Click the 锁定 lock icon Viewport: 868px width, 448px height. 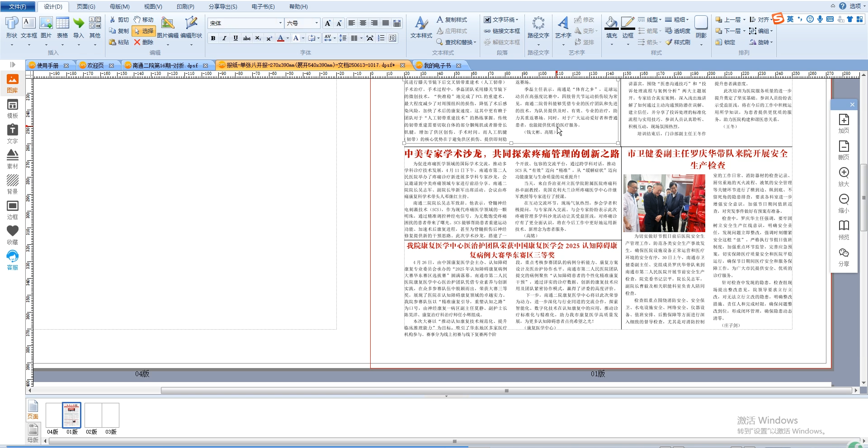tap(725, 42)
